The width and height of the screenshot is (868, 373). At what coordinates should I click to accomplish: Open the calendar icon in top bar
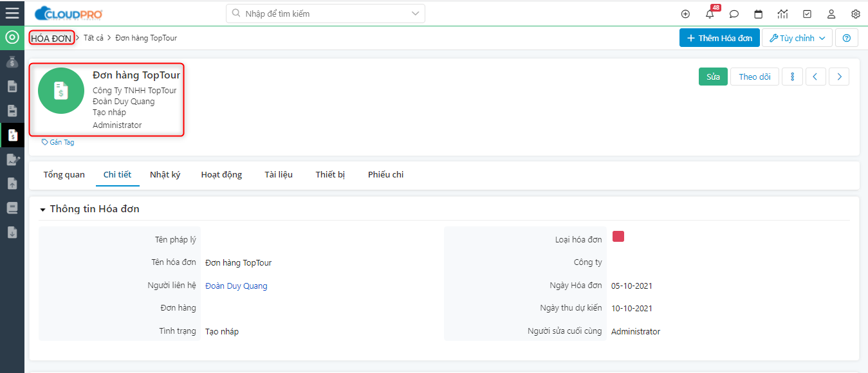point(759,14)
